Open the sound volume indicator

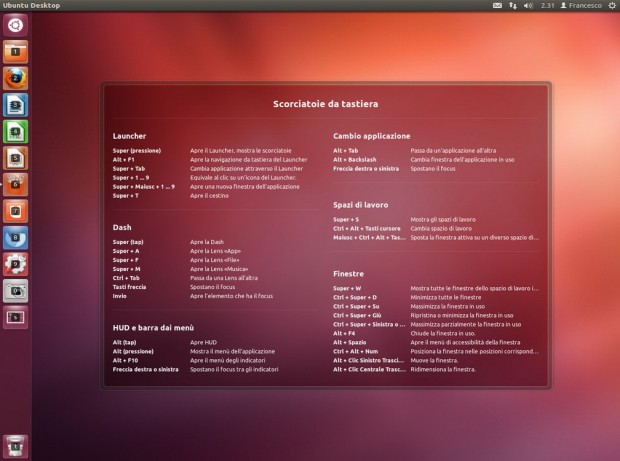click(528, 6)
